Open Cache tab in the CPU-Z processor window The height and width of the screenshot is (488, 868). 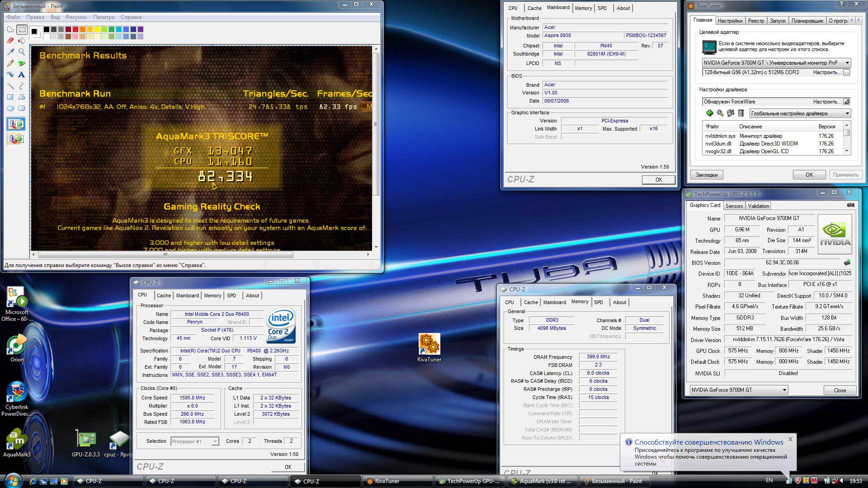coord(164,296)
